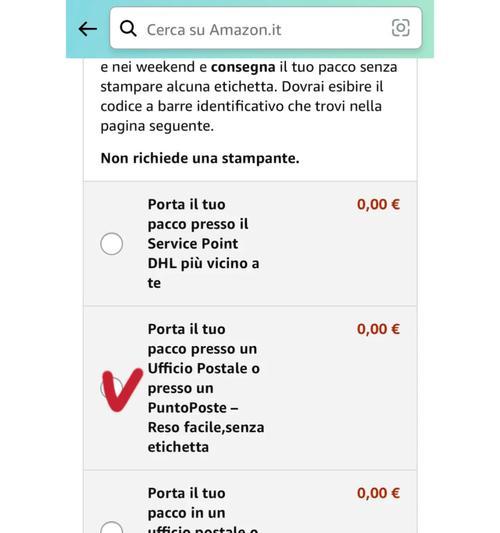Tap the 'DHL più vicino a' text line
The height and width of the screenshot is (533, 500).
203,263
